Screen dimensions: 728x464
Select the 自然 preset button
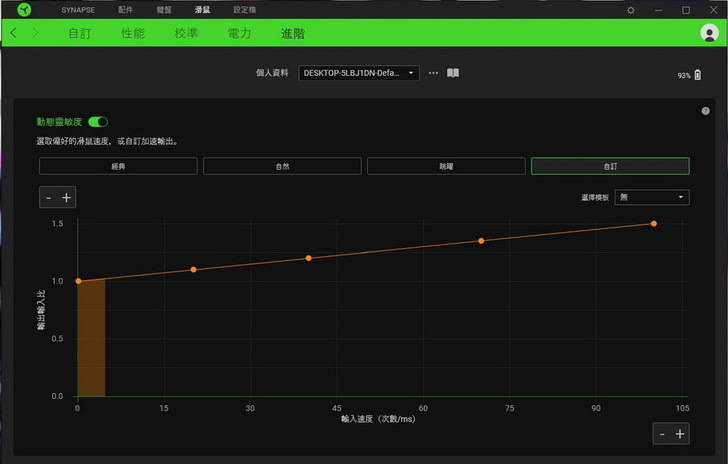click(x=282, y=166)
